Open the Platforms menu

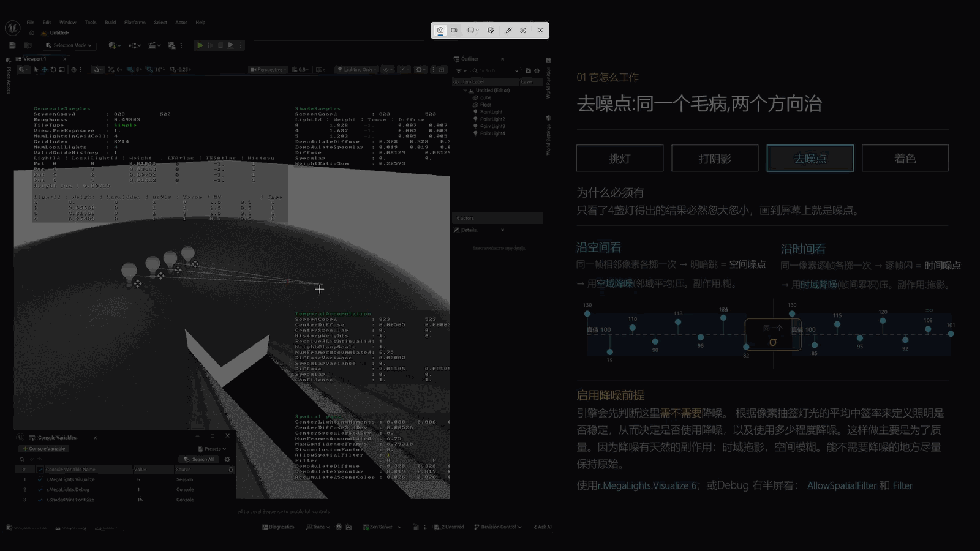pyautogui.click(x=135, y=23)
